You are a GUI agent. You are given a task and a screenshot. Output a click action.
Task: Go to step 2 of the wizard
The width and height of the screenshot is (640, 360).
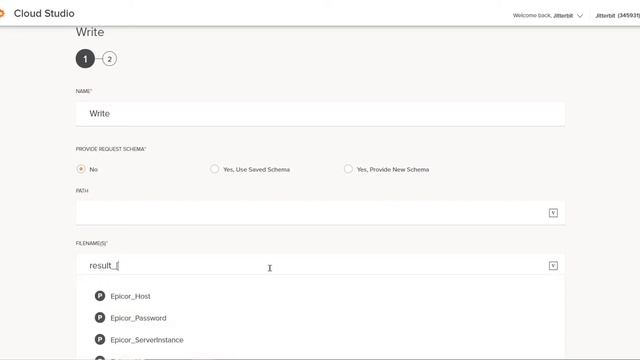109,59
